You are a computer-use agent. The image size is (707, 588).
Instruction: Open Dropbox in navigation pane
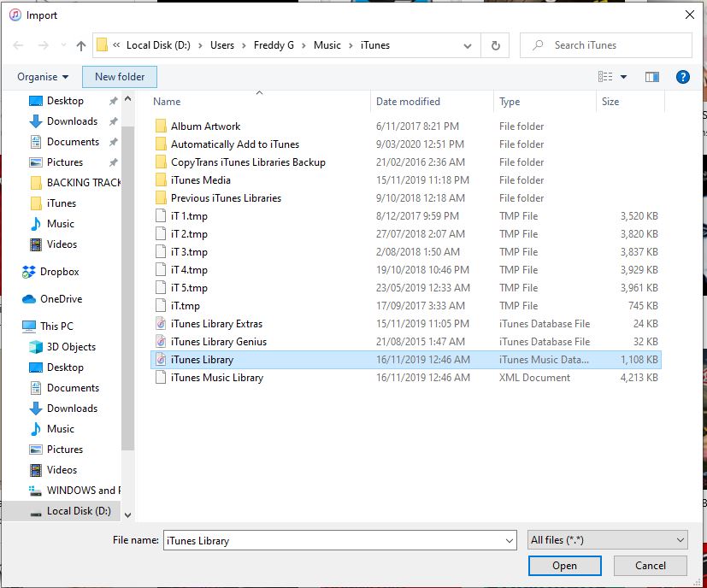[59, 272]
